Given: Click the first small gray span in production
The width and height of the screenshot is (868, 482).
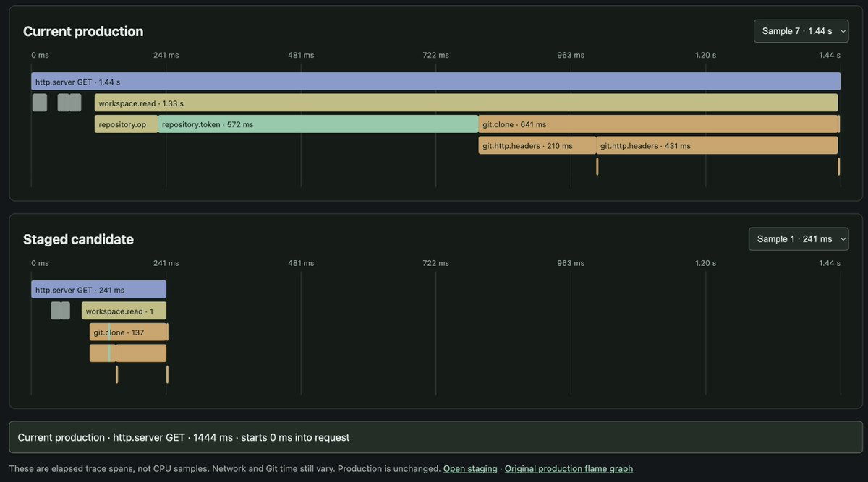Looking at the screenshot, I should point(40,103).
